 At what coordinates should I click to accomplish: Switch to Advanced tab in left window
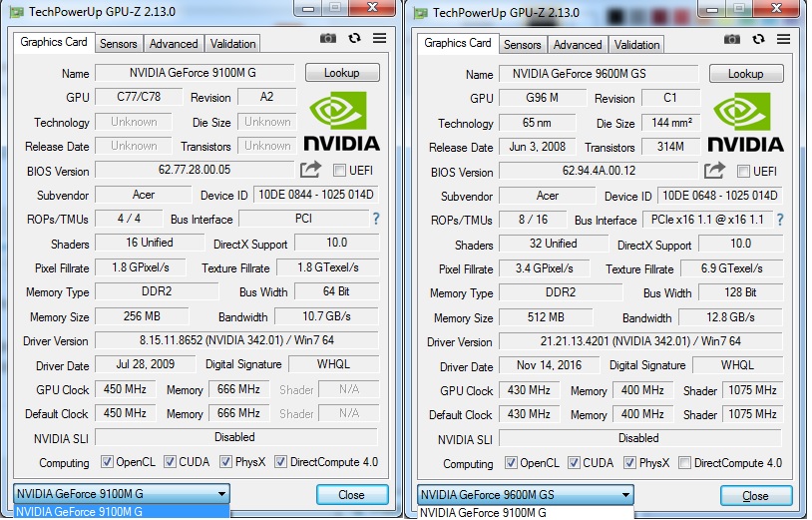[x=174, y=44]
